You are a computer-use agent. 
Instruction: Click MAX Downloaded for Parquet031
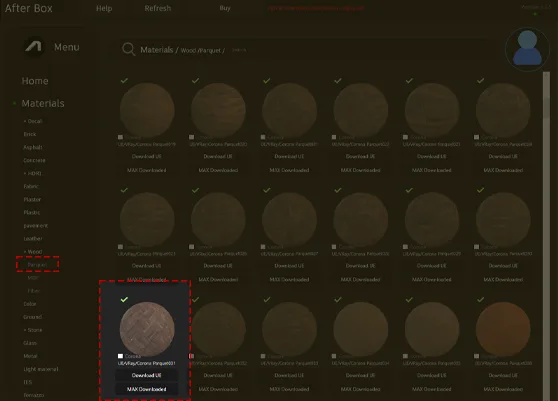[x=147, y=389]
